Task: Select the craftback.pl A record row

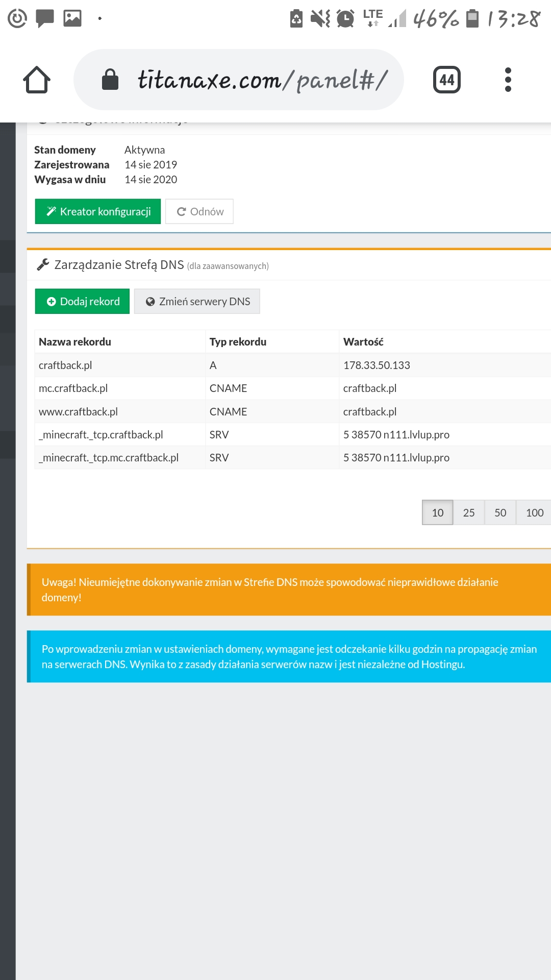Action: (65, 365)
